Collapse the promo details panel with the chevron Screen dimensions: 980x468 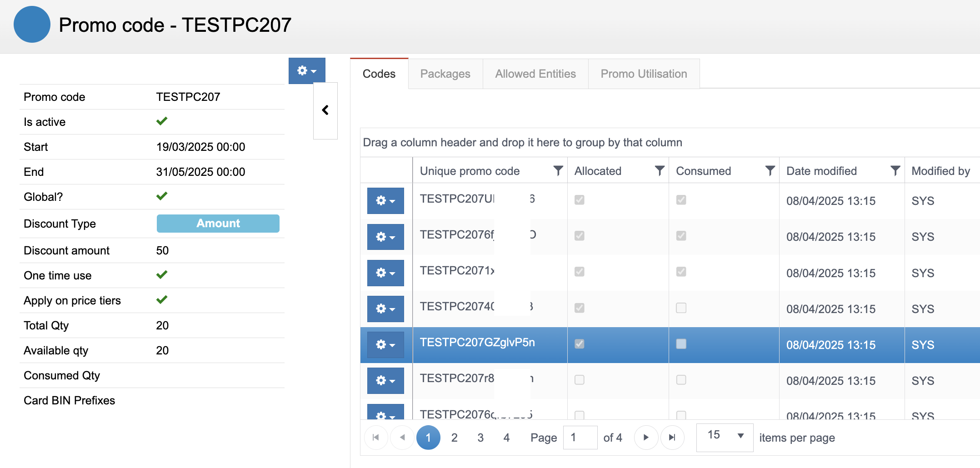[x=325, y=110]
